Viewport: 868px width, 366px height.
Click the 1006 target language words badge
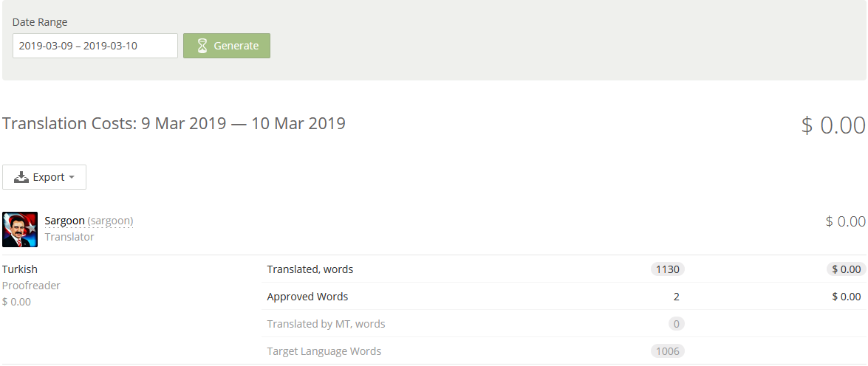[667, 351]
